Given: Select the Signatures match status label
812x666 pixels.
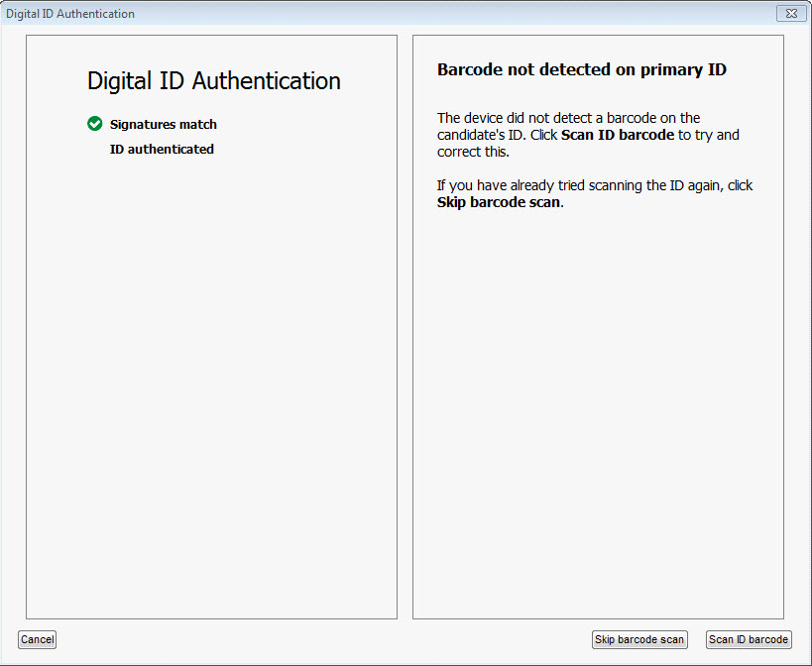Looking at the screenshot, I should click(x=164, y=124).
